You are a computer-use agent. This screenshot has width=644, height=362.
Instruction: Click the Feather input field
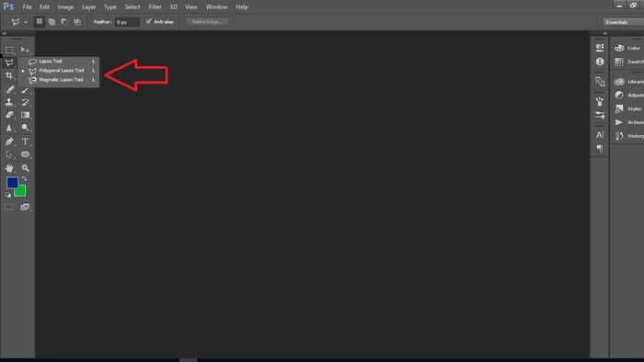click(127, 22)
